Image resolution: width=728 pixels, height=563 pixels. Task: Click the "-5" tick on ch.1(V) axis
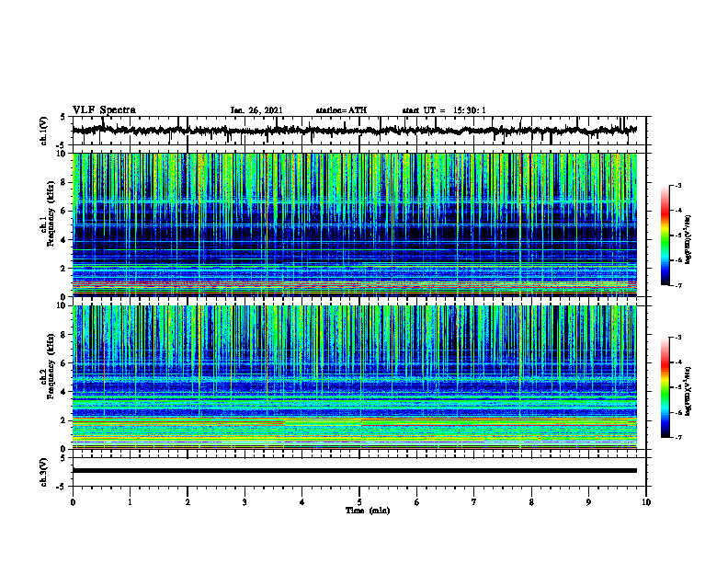pyautogui.click(x=62, y=145)
